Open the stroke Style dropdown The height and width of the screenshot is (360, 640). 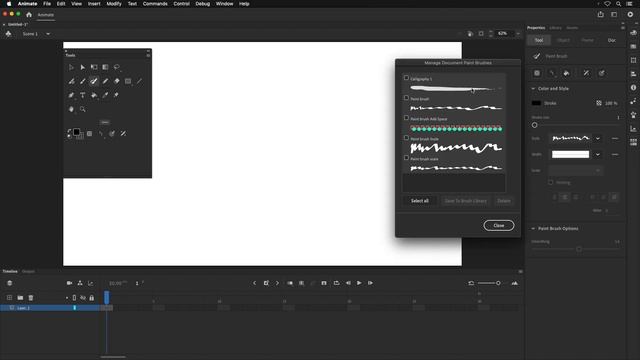point(598,138)
